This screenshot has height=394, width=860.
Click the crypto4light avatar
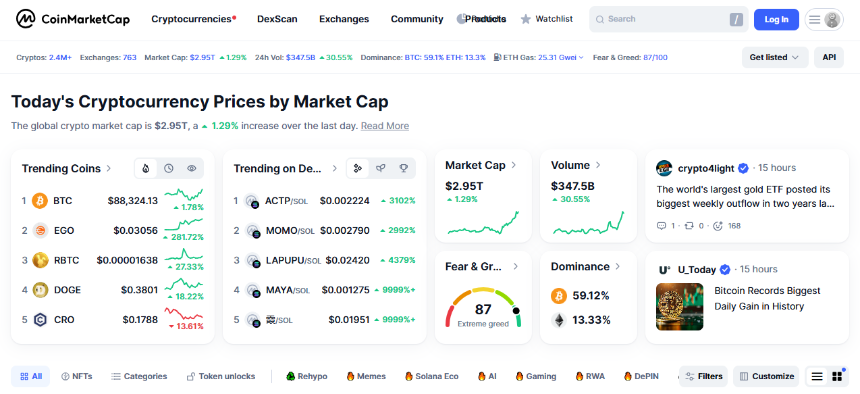tap(664, 168)
